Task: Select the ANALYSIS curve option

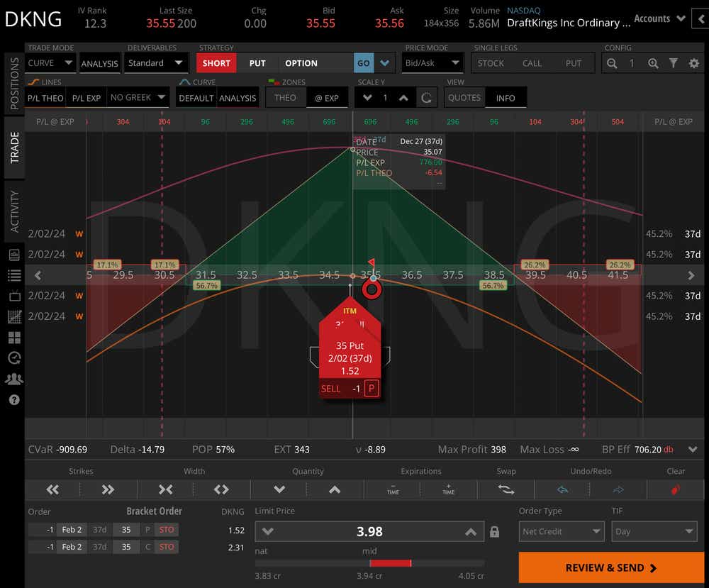Action: point(238,98)
